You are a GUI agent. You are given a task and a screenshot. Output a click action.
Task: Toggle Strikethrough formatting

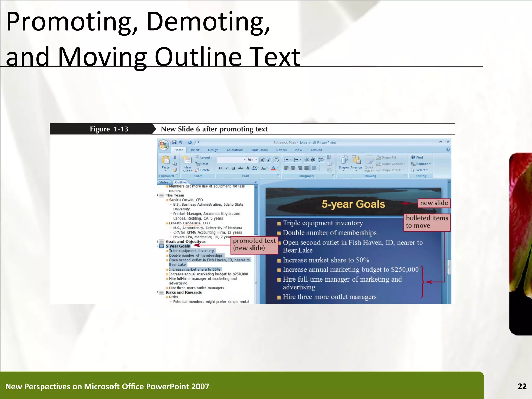click(241, 168)
